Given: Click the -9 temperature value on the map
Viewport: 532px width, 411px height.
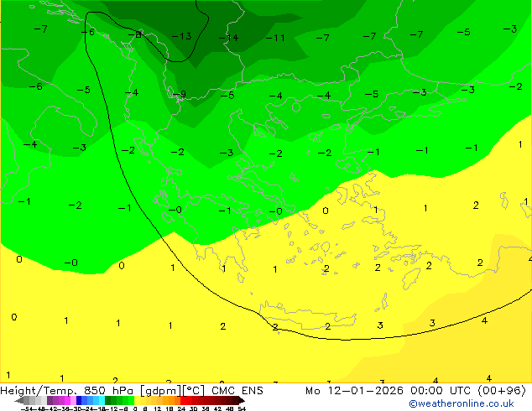Looking at the screenshot, I should 180,94.
